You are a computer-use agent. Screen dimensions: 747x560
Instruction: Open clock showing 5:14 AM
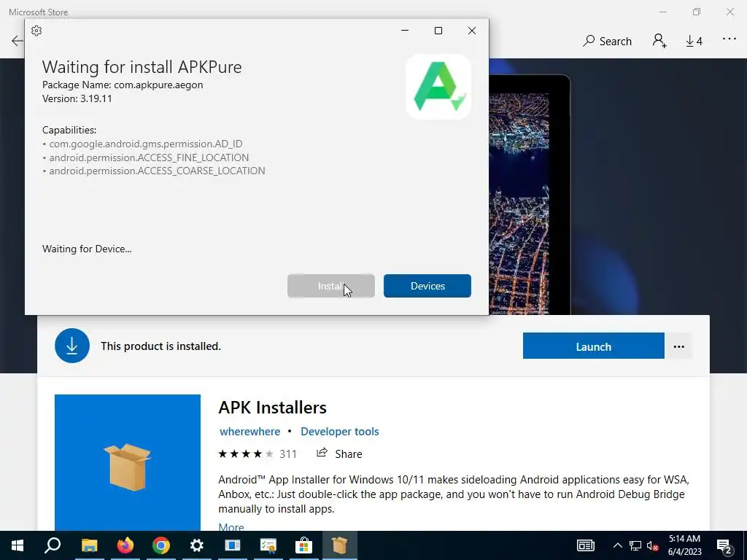pos(684,545)
